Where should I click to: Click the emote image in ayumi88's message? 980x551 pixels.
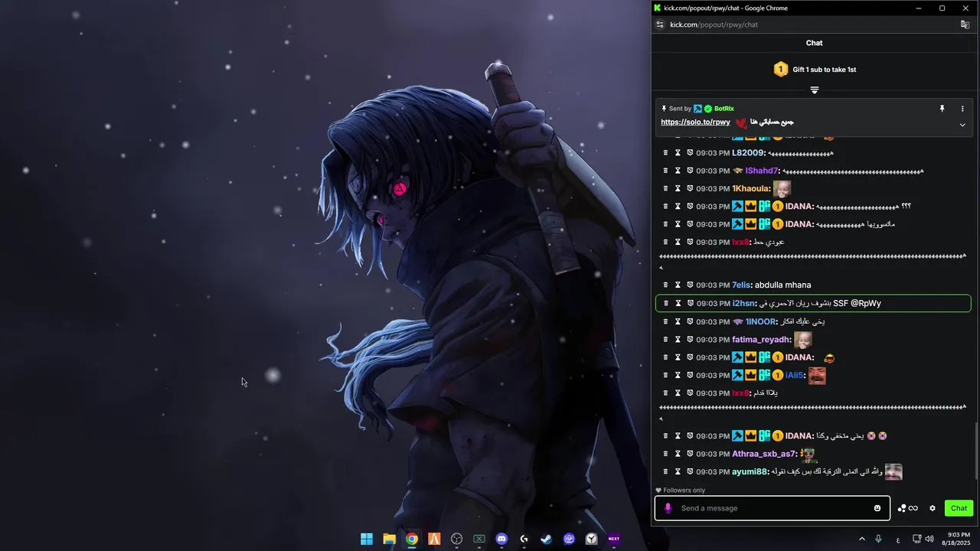(x=893, y=471)
